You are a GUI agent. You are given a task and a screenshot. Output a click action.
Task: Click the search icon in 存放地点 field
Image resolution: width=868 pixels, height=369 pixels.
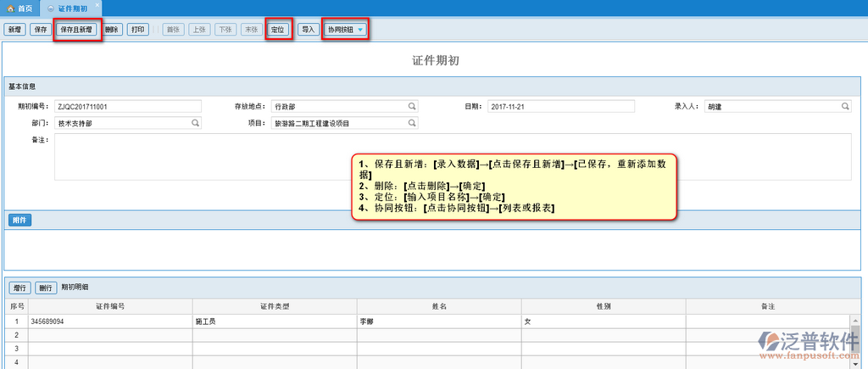coord(412,107)
